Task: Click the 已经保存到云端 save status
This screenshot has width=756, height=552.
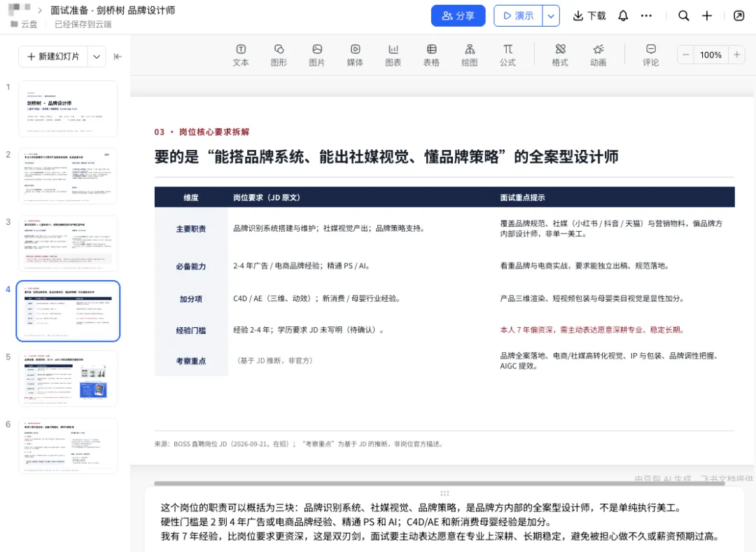Action: [83, 24]
